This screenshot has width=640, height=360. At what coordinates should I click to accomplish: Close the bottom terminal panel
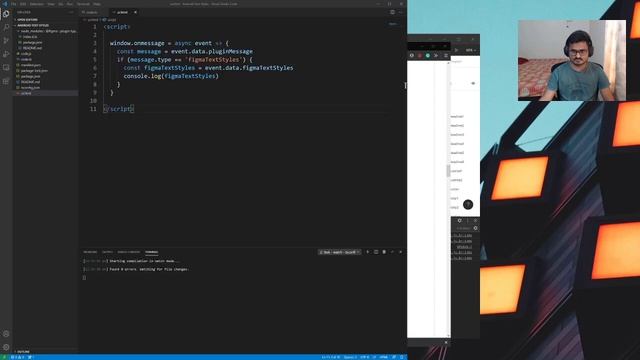coord(400,252)
